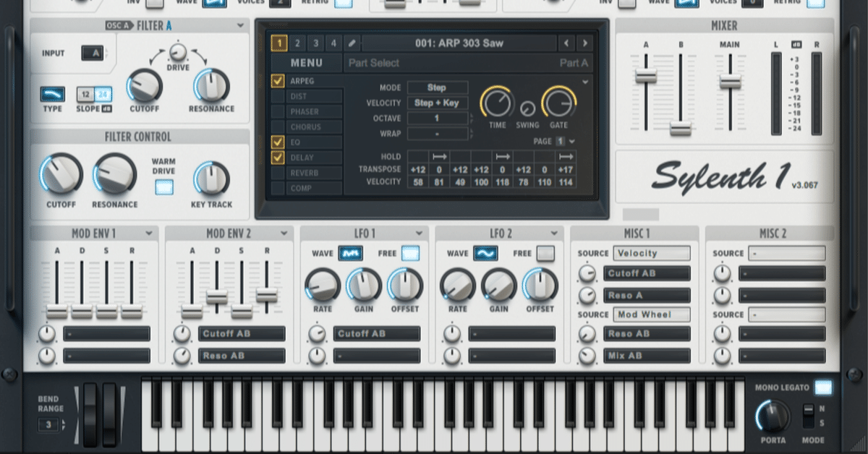Open the arpeggiator Mode Step selector
Image resolution: width=868 pixels, height=454 pixels.
(438, 87)
